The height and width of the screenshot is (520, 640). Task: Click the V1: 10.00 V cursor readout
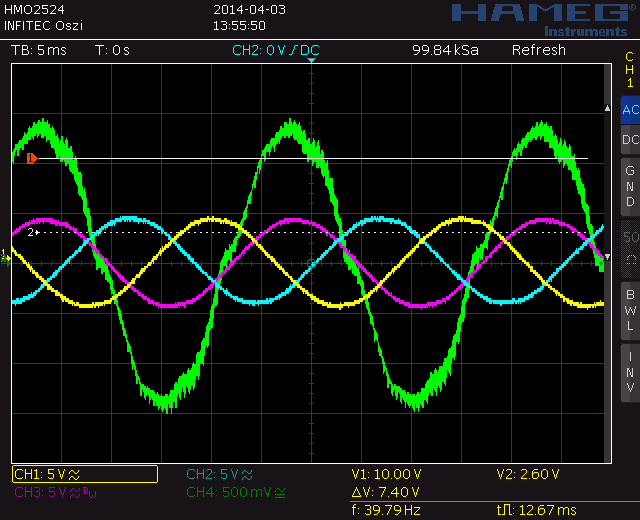(x=386, y=474)
